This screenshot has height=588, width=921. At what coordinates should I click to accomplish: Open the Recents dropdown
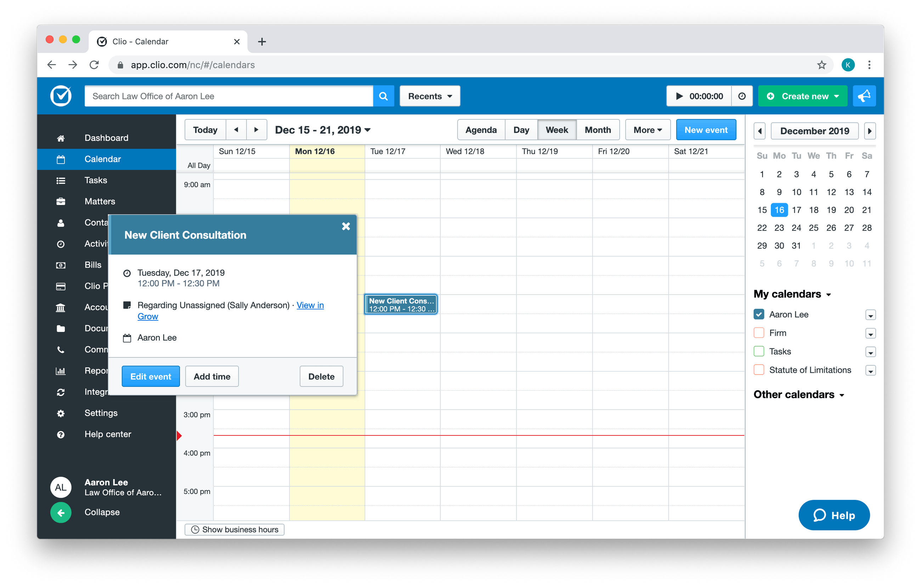tap(430, 96)
